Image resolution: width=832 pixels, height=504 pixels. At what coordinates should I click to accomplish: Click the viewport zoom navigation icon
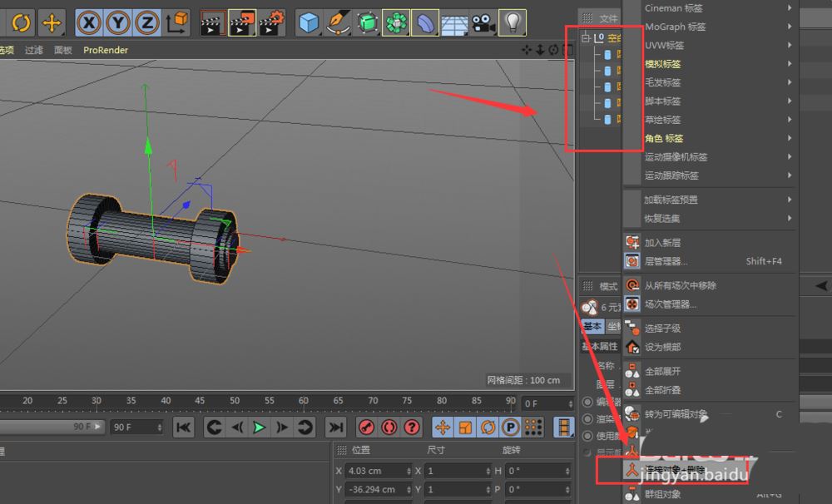click(x=540, y=50)
